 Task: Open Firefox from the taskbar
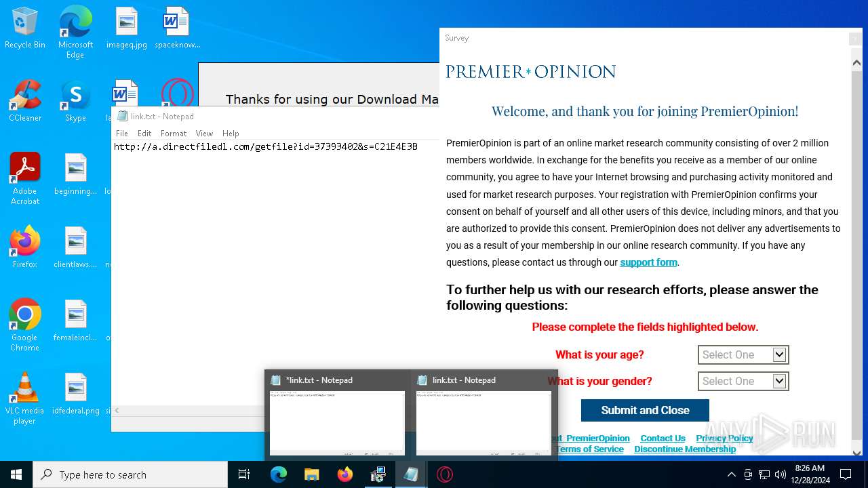tap(345, 474)
